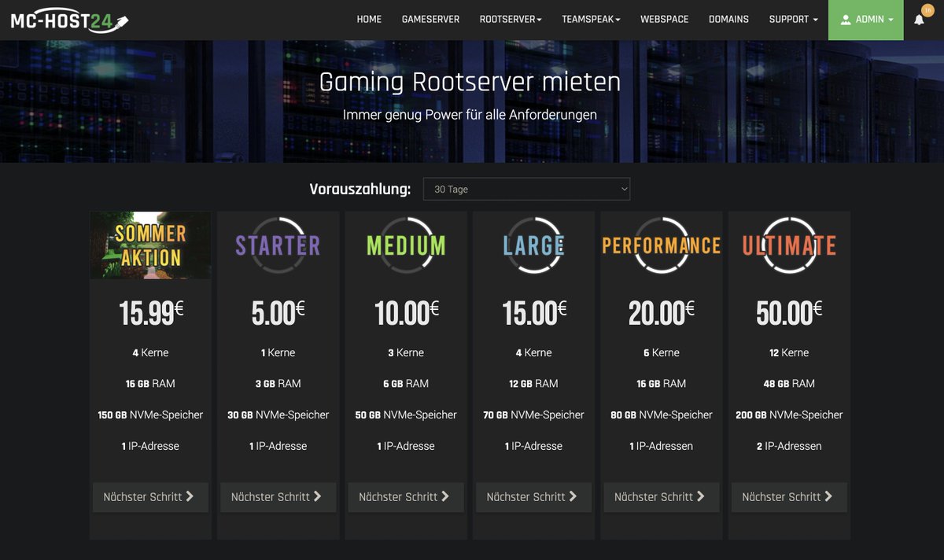
Task: Click the '2 IP-Adressen' text
Action: tap(789, 446)
